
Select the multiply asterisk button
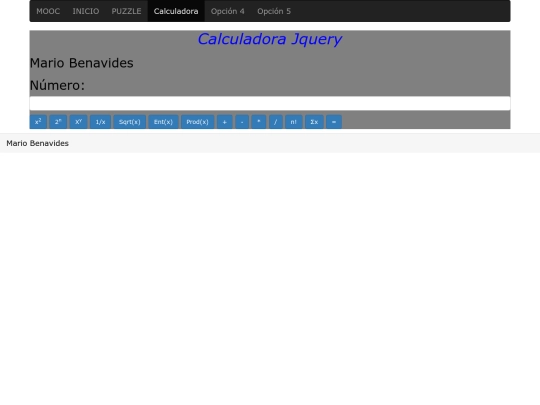click(x=259, y=122)
